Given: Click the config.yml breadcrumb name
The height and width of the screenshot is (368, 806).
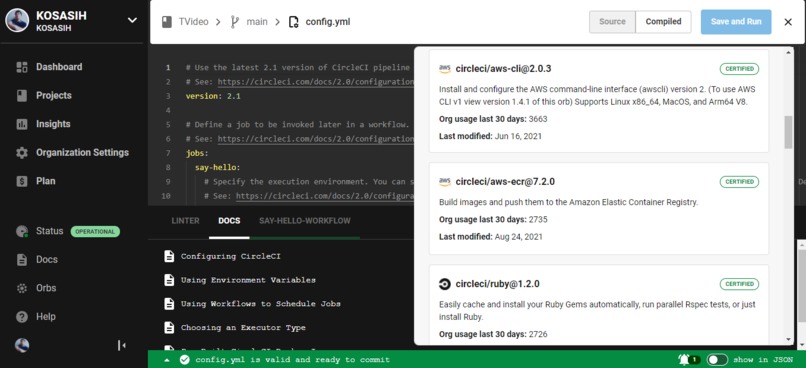Looking at the screenshot, I should coord(328,22).
